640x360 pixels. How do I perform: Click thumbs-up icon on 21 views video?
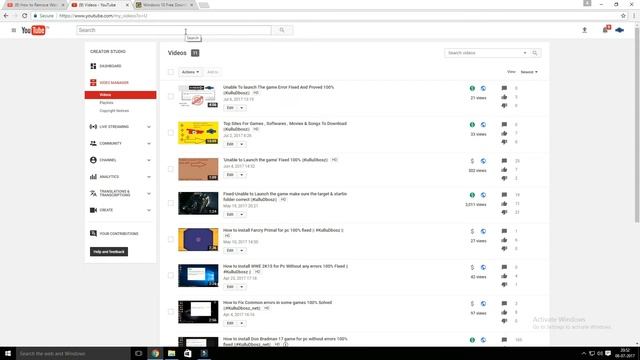[x=504, y=97]
